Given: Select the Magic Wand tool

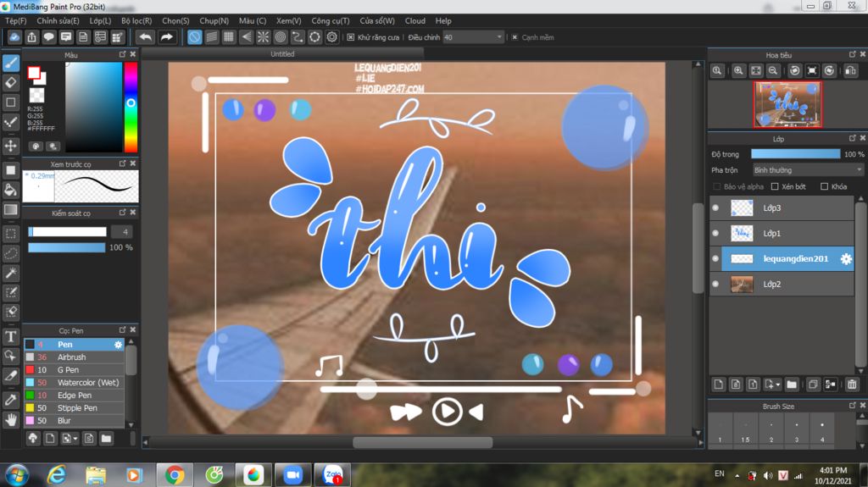Looking at the screenshot, I should 11,273.
